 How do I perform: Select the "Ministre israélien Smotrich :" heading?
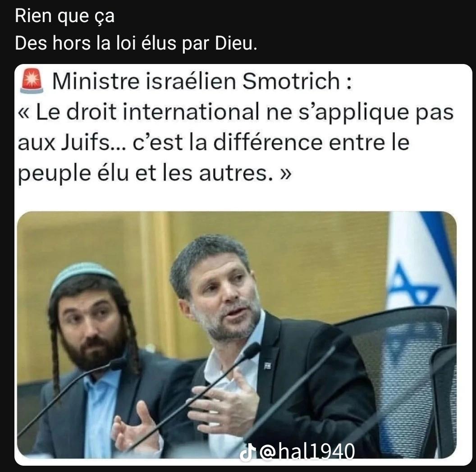(x=202, y=81)
